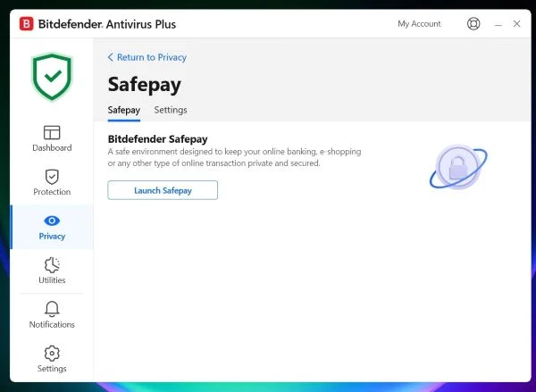This screenshot has width=536, height=392.
Task: Click the back chevron beside Return to Privacy
Action: tap(111, 57)
